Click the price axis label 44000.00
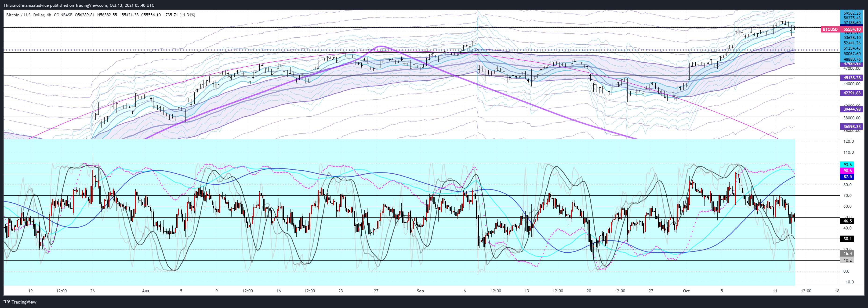 tap(852, 84)
